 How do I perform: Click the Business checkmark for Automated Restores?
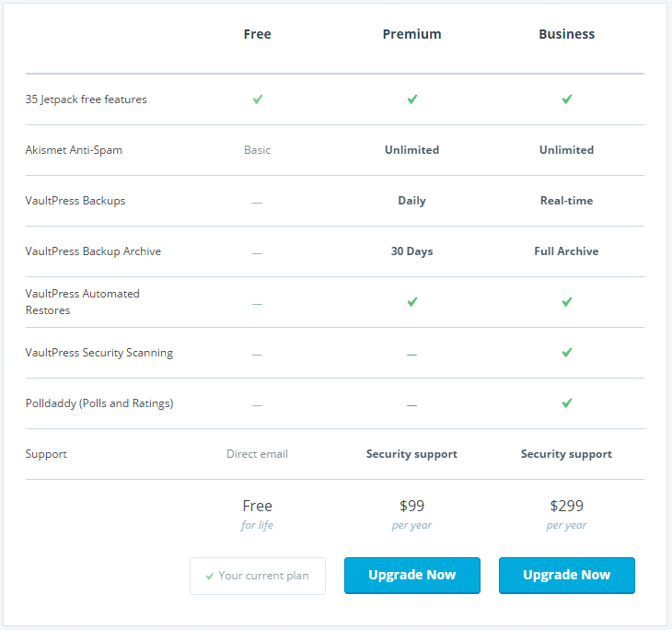click(567, 302)
